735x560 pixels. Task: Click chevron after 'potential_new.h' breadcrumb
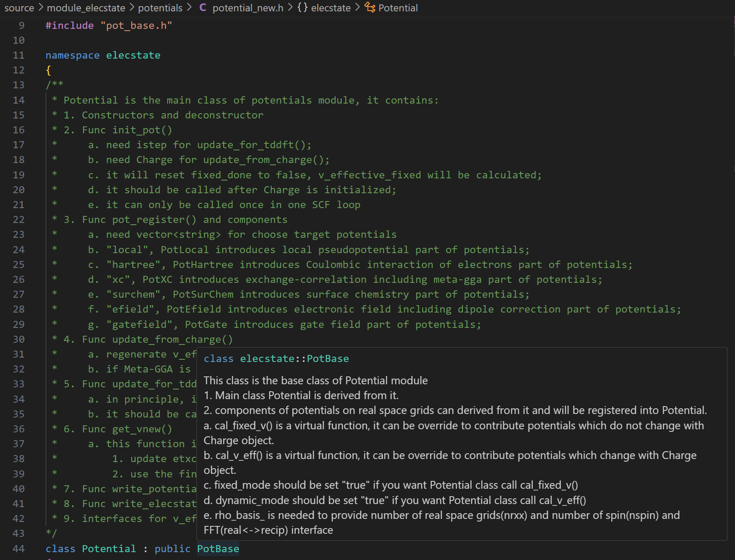[290, 8]
